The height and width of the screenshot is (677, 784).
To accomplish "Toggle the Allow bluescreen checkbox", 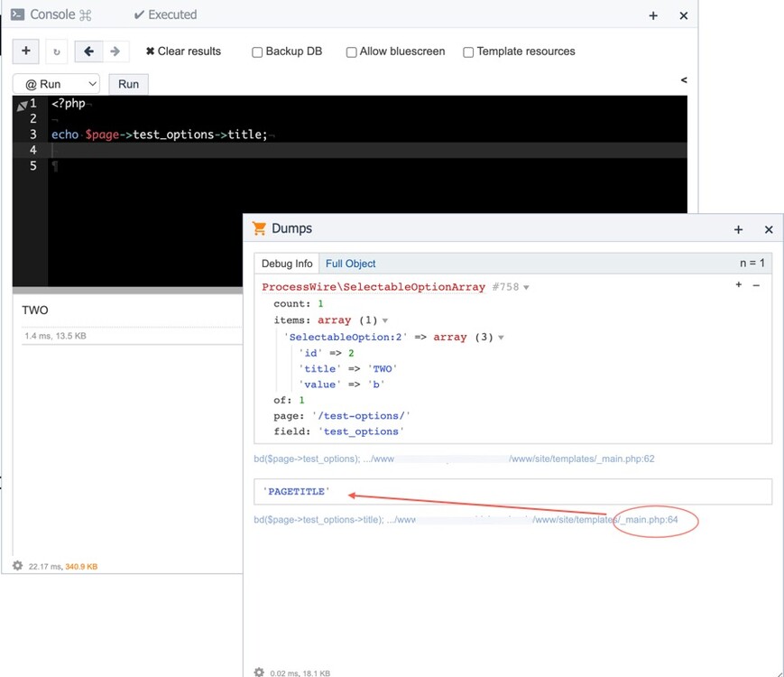I will click(352, 52).
